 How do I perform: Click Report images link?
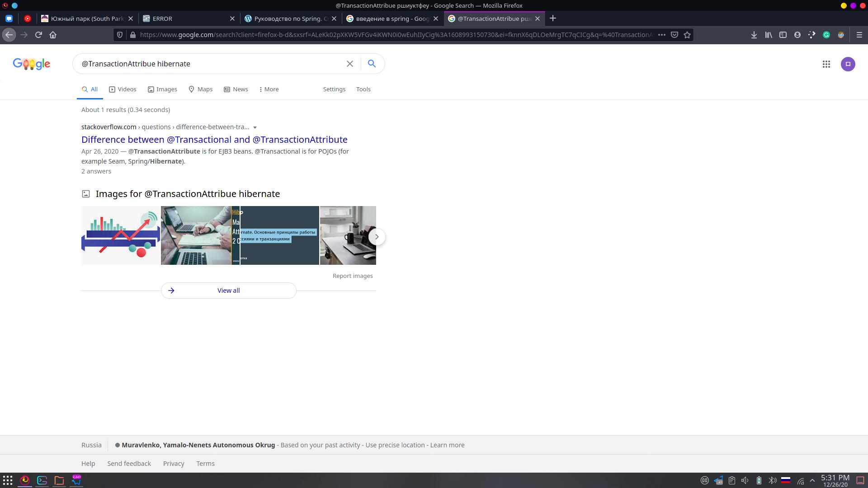(x=353, y=276)
